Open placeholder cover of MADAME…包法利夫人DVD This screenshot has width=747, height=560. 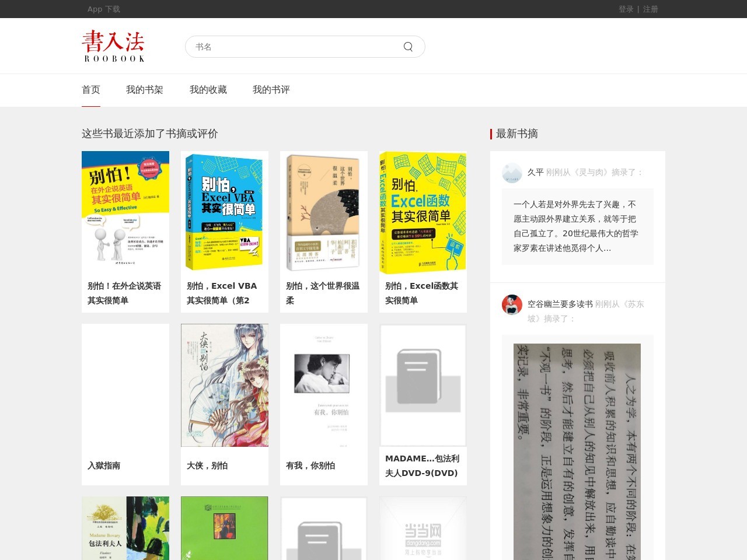(x=423, y=386)
